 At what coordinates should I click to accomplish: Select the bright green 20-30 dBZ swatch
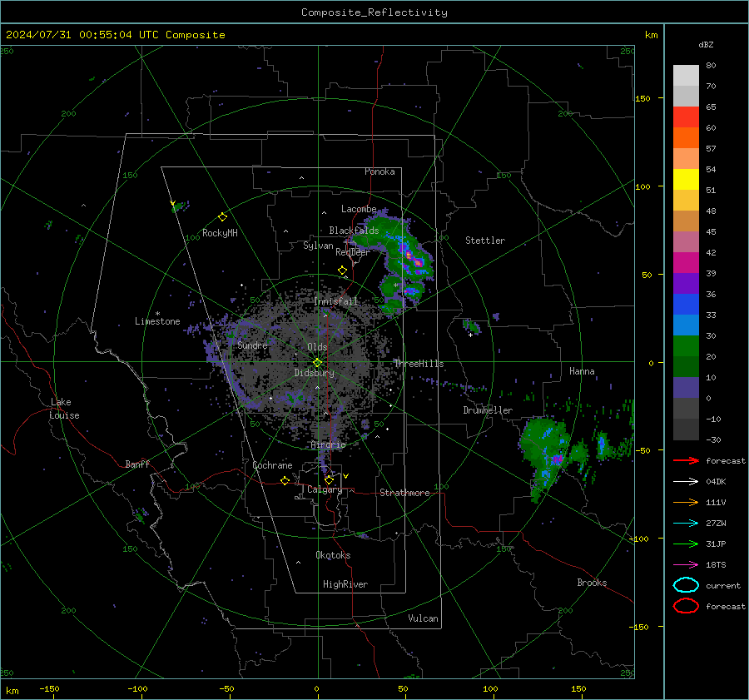click(x=686, y=346)
